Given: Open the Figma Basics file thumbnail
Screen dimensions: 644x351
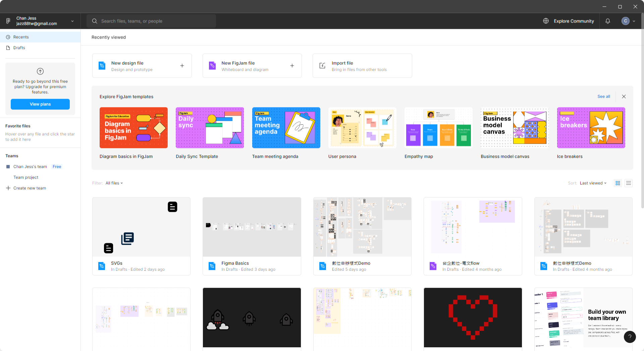Looking at the screenshot, I should pyautogui.click(x=252, y=227).
